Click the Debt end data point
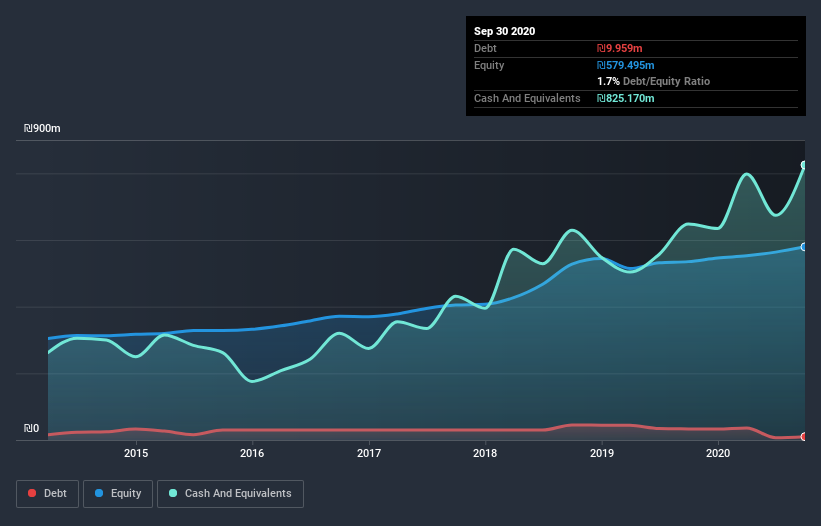The image size is (821, 526). pyautogui.click(x=804, y=437)
